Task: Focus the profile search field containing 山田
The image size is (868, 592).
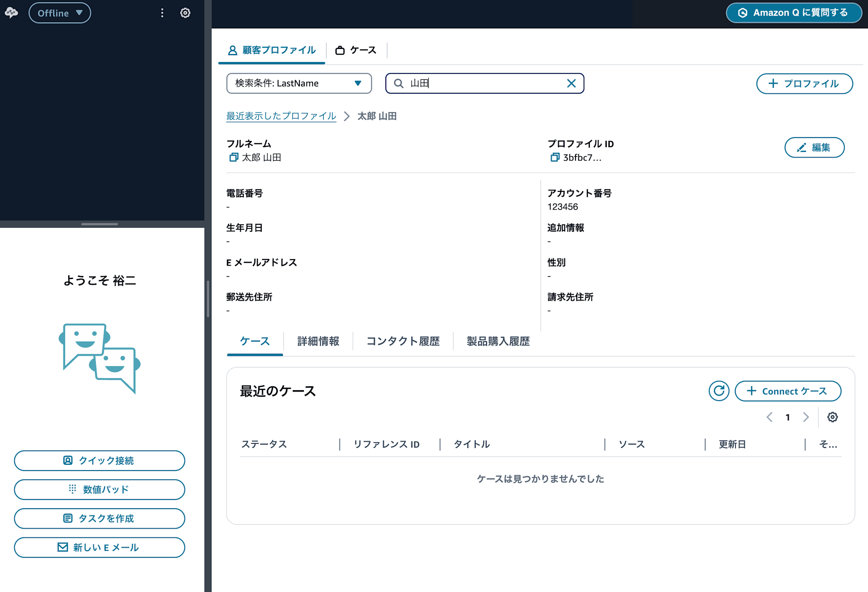Action: tap(485, 83)
